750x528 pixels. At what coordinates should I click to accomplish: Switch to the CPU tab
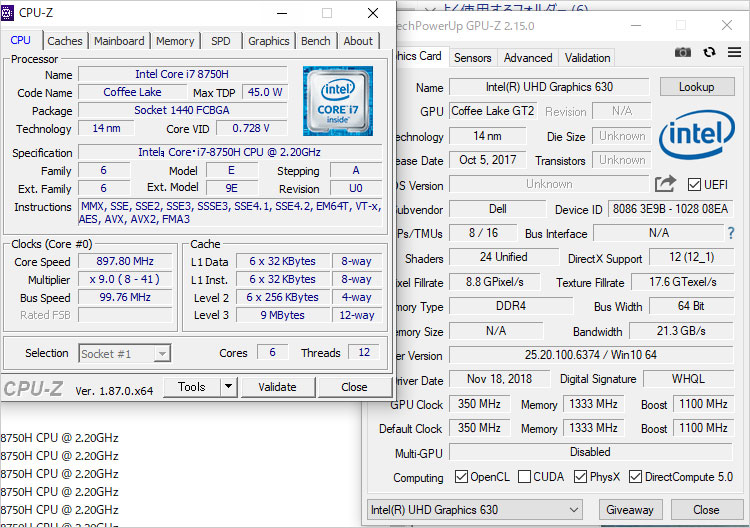coord(21,40)
